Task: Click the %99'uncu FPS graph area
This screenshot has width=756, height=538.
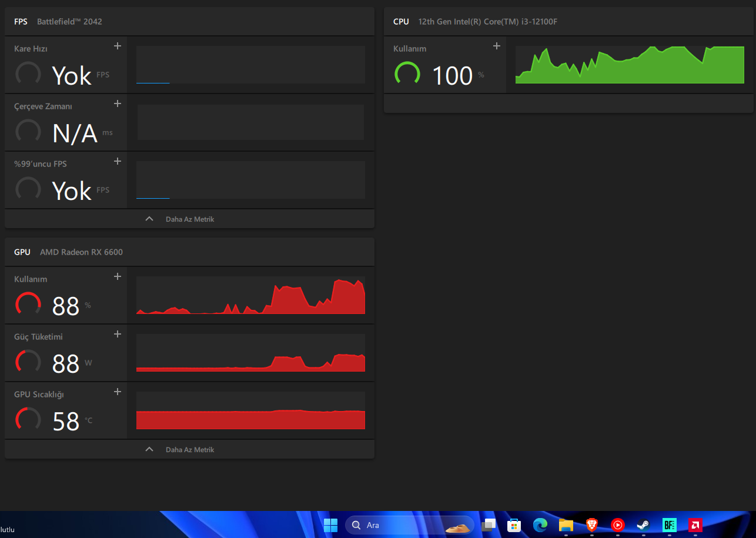Action: tap(250, 180)
